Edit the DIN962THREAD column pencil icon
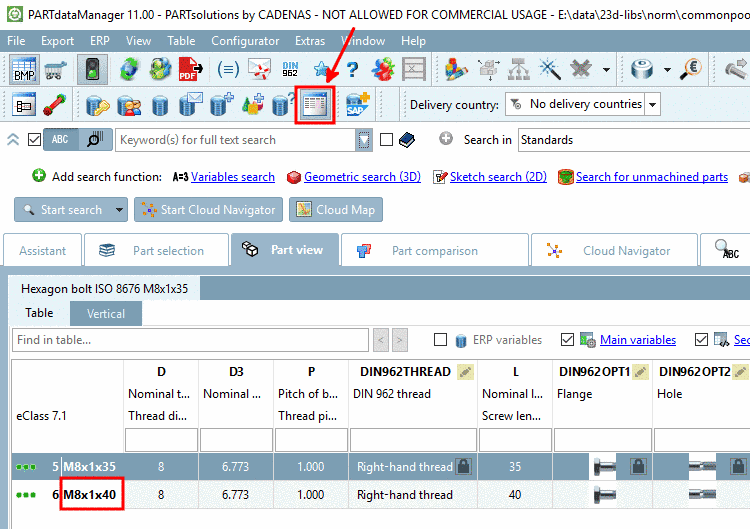The image size is (750, 529). click(x=465, y=372)
